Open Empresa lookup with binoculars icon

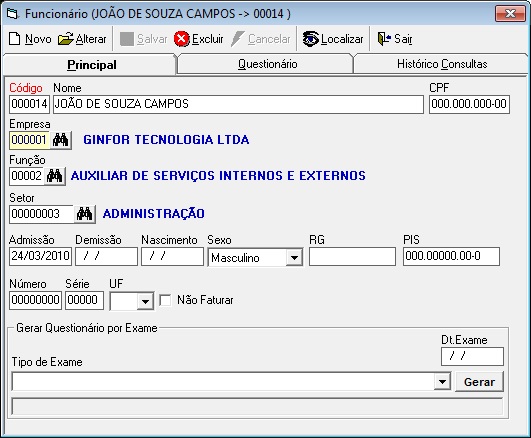point(61,140)
